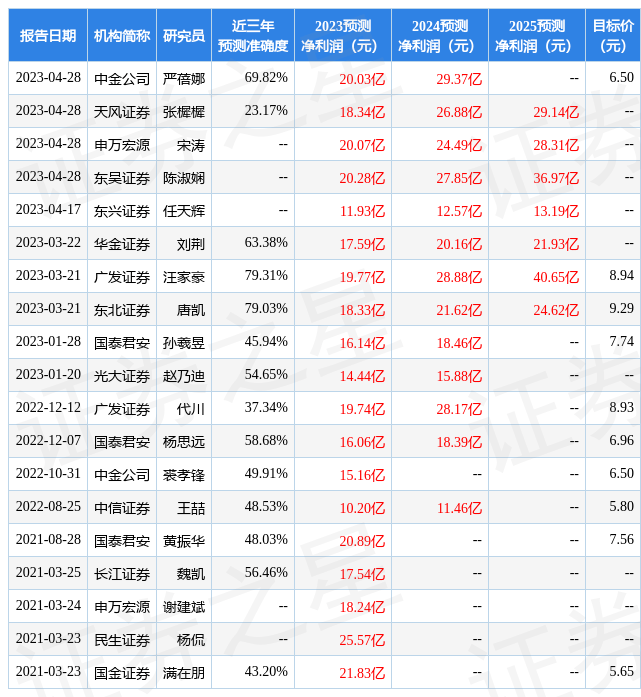The width and height of the screenshot is (641, 697).
Task: Select the 2024预测净利润 column header
Action: pyautogui.click(x=439, y=35)
